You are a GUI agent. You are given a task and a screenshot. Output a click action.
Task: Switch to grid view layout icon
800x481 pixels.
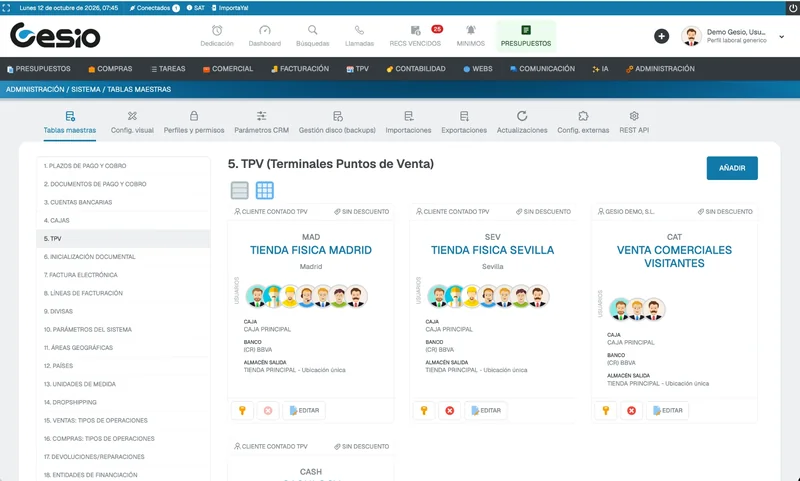(264, 190)
